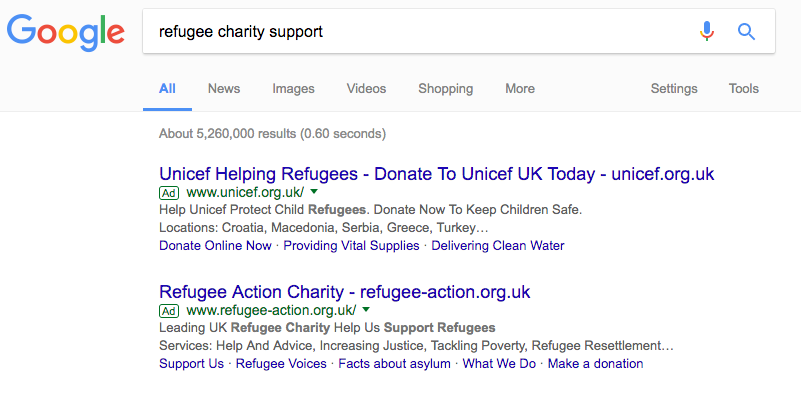Open the Refugee Action Charity result title

coord(345,292)
